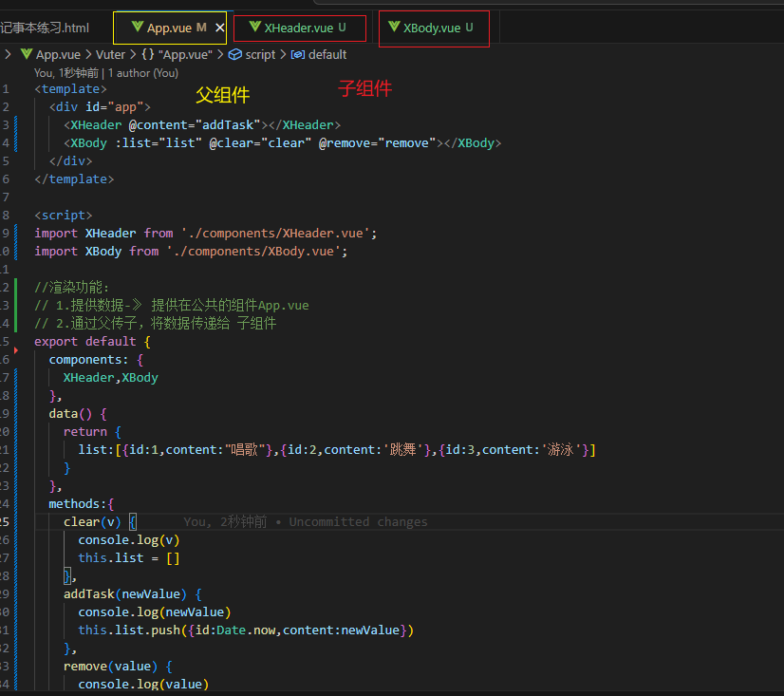The width and height of the screenshot is (784, 696).
Task: Select the default breadcrumb item
Action: coord(327,54)
